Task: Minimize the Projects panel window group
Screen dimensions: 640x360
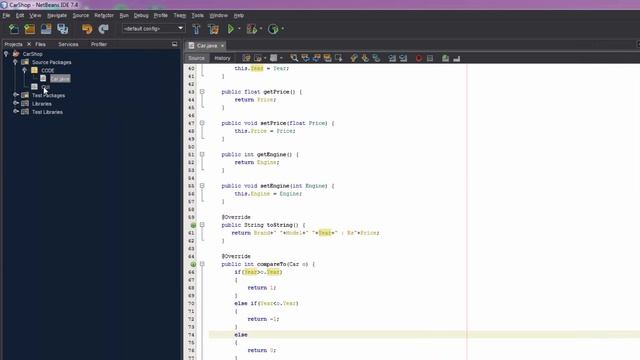Action: coord(175,44)
